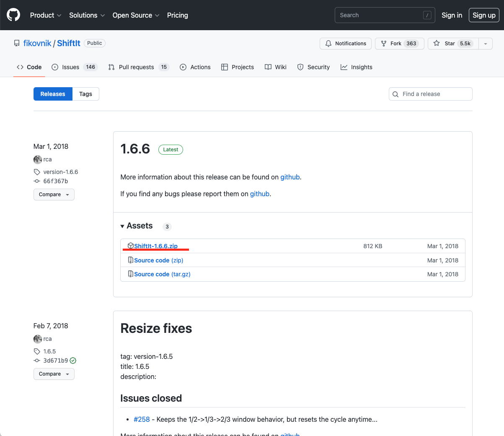Viewport: 504px width, 436px height.
Task: Click the Code angle-brackets icon
Action: (20, 67)
